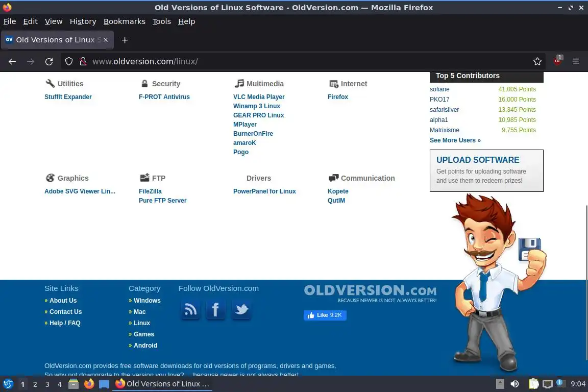The height and width of the screenshot is (392, 588).
Task: Click the padlock site security icon
Action: pyautogui.click(x=83, y=62)
